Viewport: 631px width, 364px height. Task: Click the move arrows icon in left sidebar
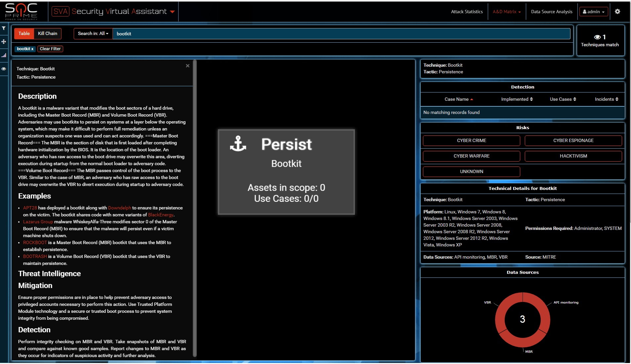(4, 42)
